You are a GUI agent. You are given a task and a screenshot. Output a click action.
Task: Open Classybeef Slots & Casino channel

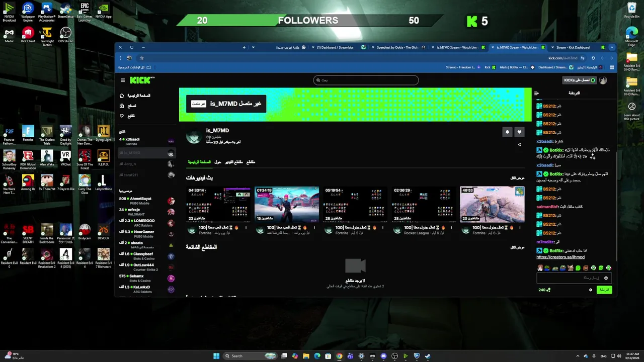tap(146, 256)
